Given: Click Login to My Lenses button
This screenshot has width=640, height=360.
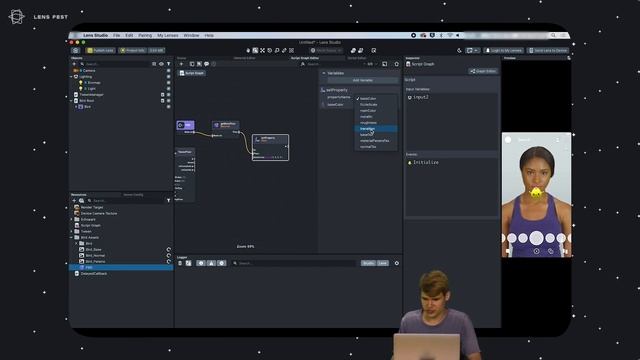Looking at the screenshot, I should pyautogui.click(x=503, y=51).
